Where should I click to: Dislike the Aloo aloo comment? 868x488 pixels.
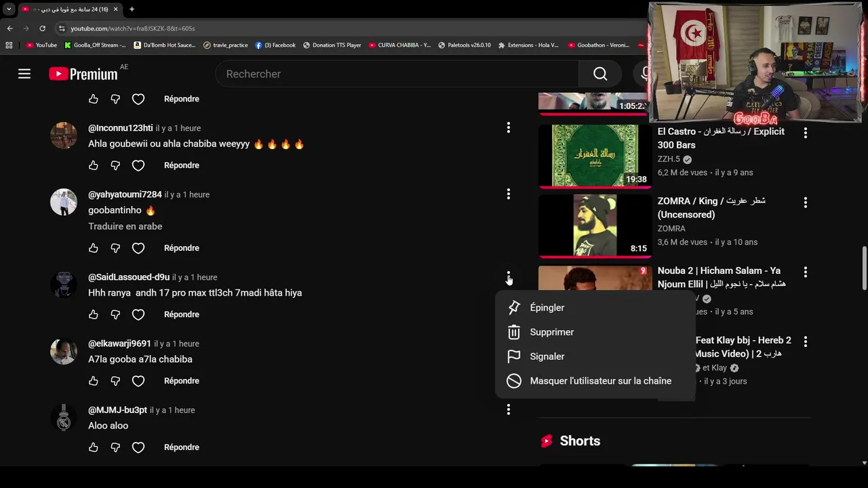(115, 447)
